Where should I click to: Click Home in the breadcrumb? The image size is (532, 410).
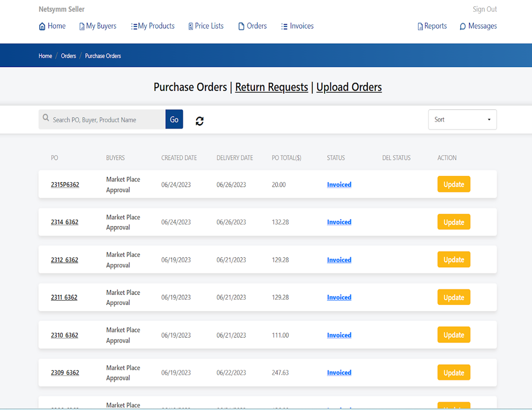tap(45, 56)
